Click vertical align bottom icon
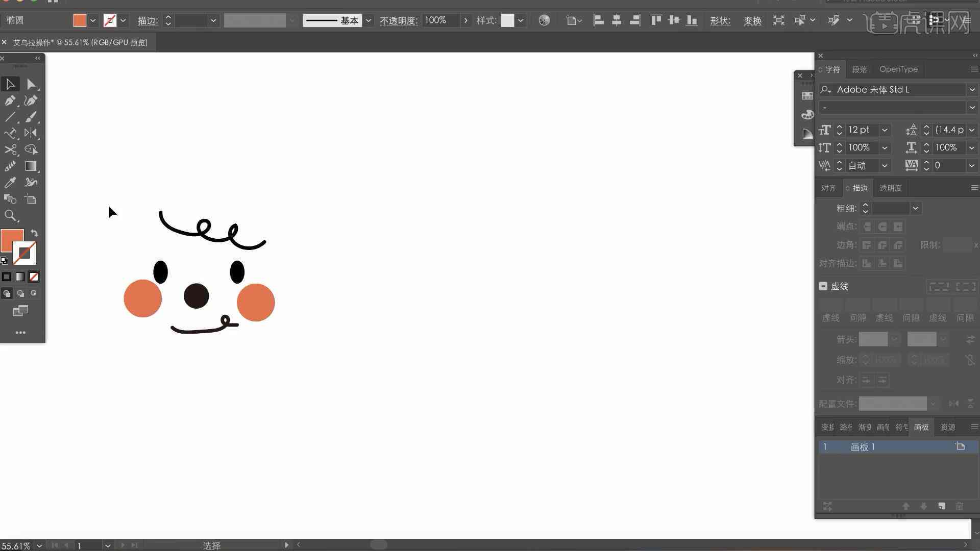This screenshot has height=551, width=980. coord(692,20)
